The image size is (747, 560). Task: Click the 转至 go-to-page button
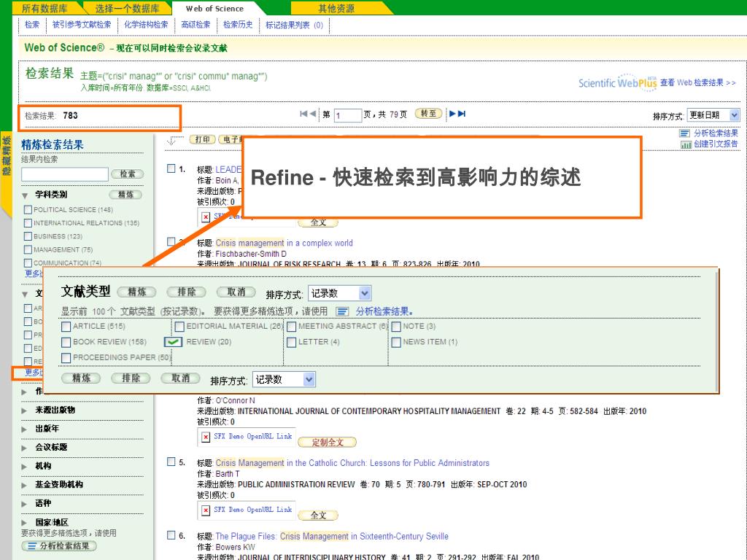(428, 113)
